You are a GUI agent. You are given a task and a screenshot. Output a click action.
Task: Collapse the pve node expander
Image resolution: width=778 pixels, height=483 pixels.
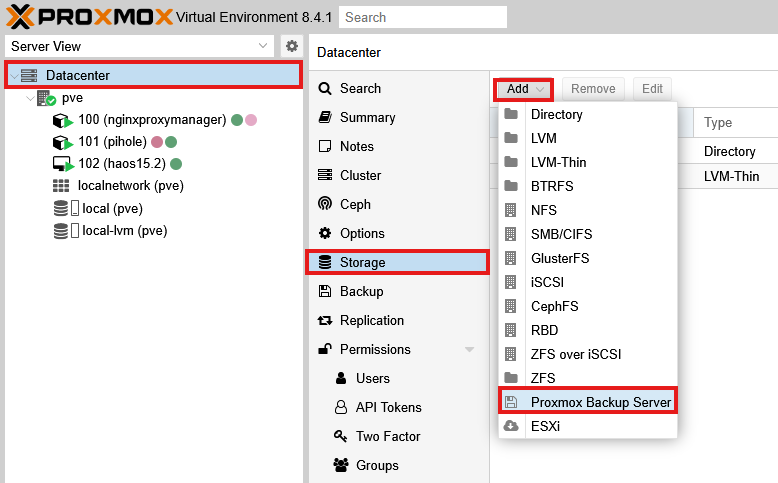tap(30, 98)
